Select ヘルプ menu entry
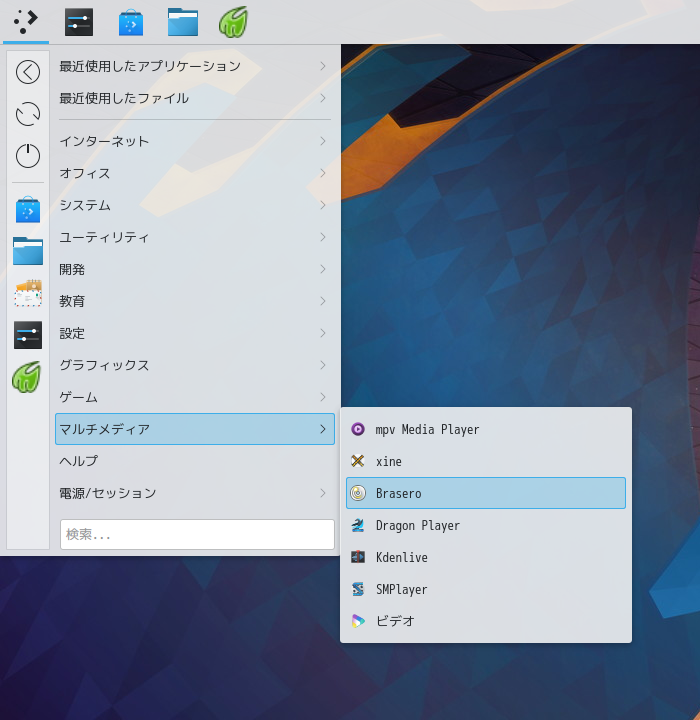Screen dimensions: 700x720 pyautogui.click(x=195, y=461)
